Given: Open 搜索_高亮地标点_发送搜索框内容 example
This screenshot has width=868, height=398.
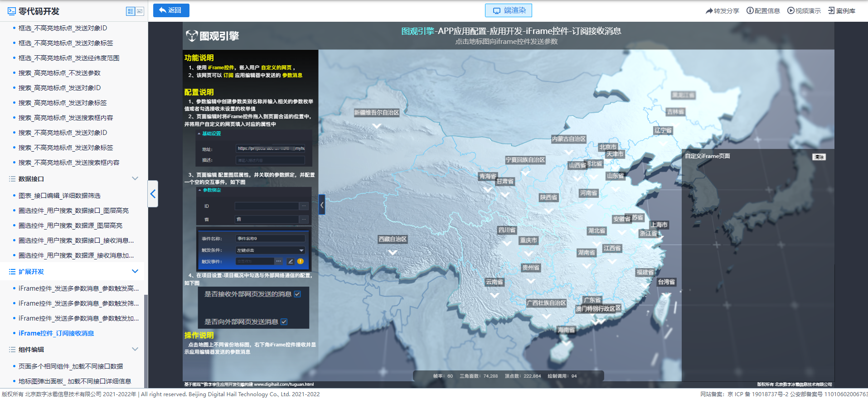Looking at the screenshot, I should 66,118.
